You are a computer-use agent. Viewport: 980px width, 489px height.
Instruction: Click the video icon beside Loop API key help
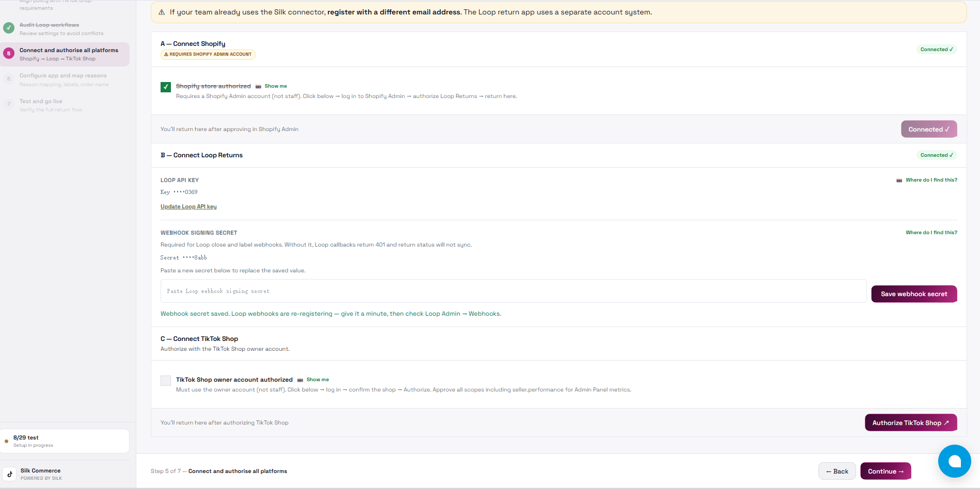(x=899, y=180)
